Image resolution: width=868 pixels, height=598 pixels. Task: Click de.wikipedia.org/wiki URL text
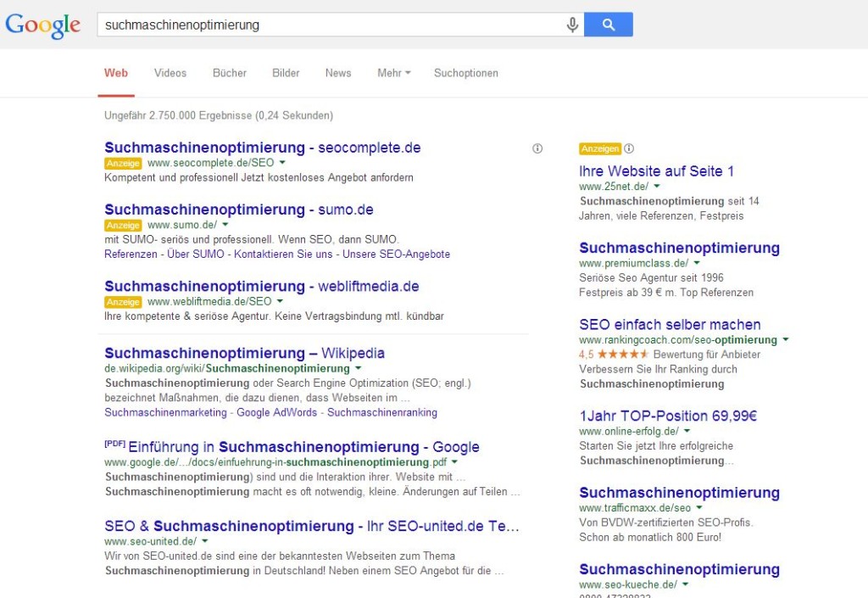[x=227, y=369]
